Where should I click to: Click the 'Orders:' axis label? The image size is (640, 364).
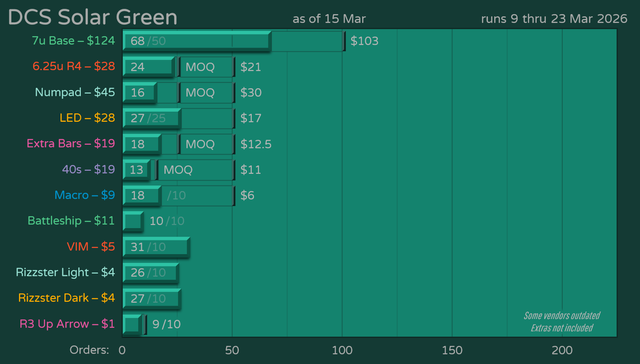point(89,350)
